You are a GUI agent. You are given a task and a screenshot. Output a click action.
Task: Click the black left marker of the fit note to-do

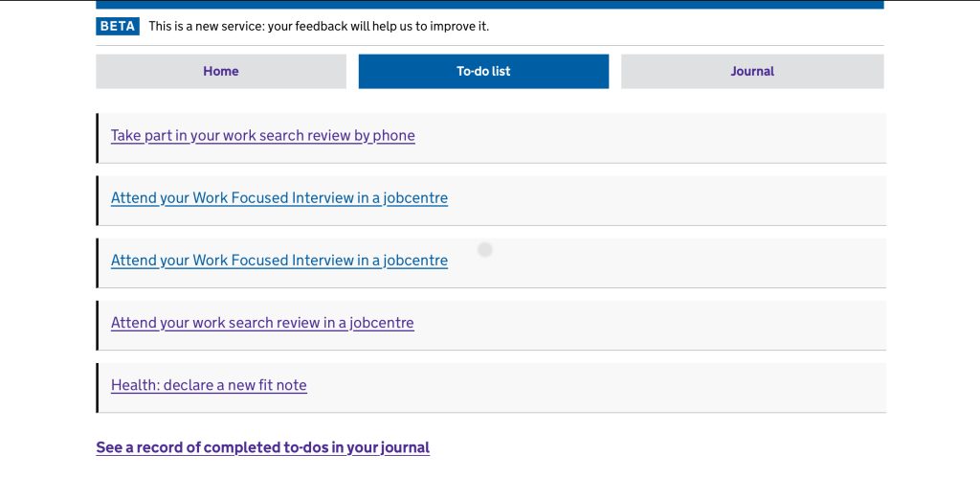(x=98, y=387)
